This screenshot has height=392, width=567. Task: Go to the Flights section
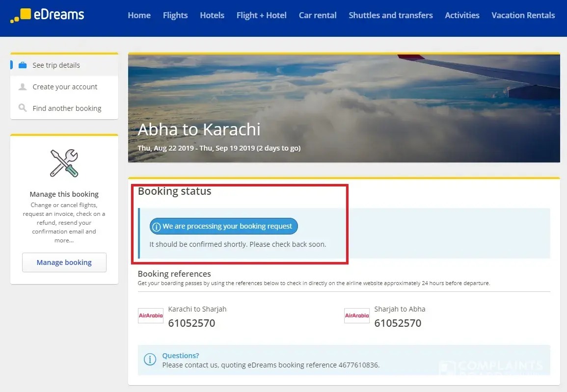pyautogui.click(x=175, y=15)
